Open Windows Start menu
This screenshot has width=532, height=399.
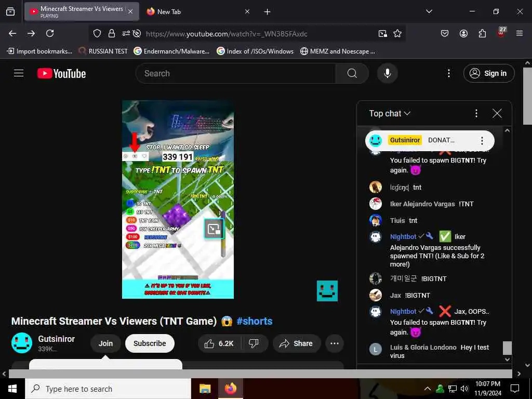pos(12,389)
